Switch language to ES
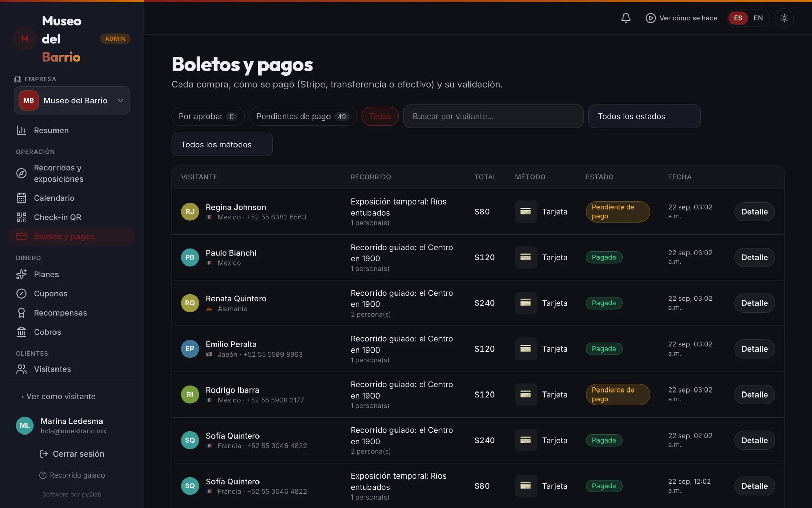 tap(738, 18)
